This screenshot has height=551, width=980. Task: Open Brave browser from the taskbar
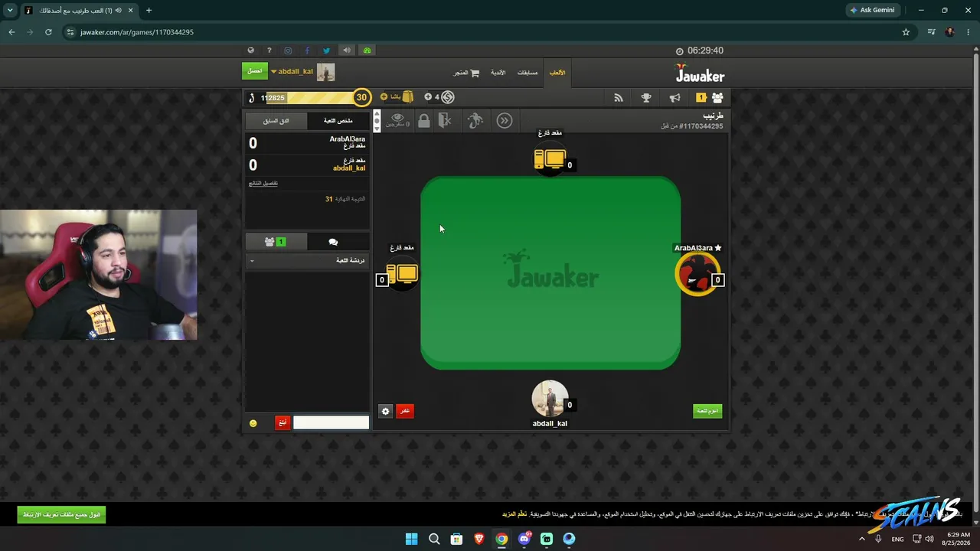(479, 539)
